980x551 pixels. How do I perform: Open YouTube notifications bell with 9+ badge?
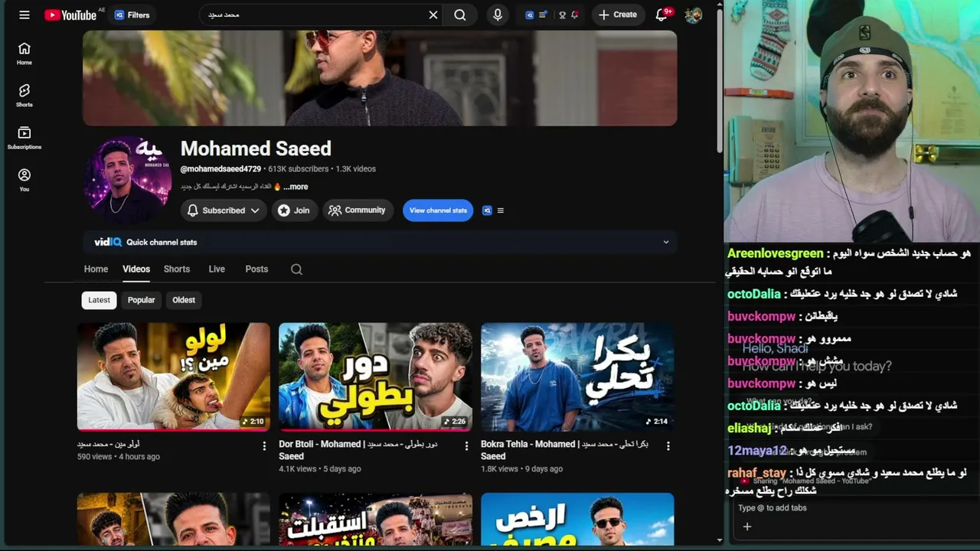click(662, 15)
